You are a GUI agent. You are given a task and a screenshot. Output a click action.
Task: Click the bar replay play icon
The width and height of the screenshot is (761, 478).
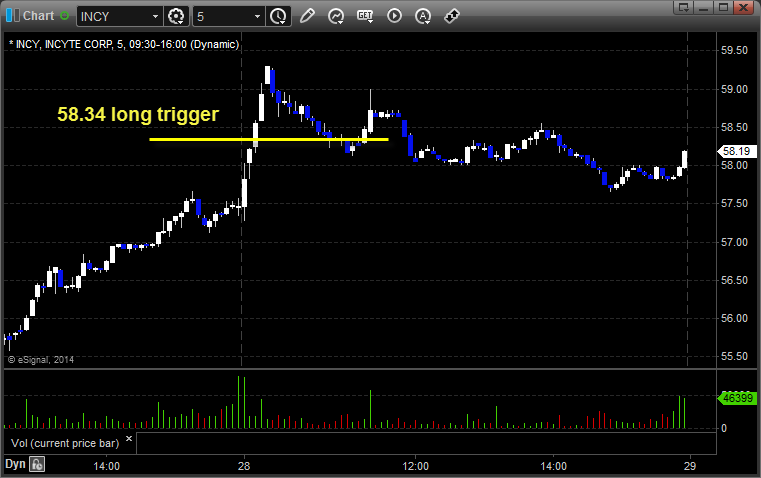point(394,16)
